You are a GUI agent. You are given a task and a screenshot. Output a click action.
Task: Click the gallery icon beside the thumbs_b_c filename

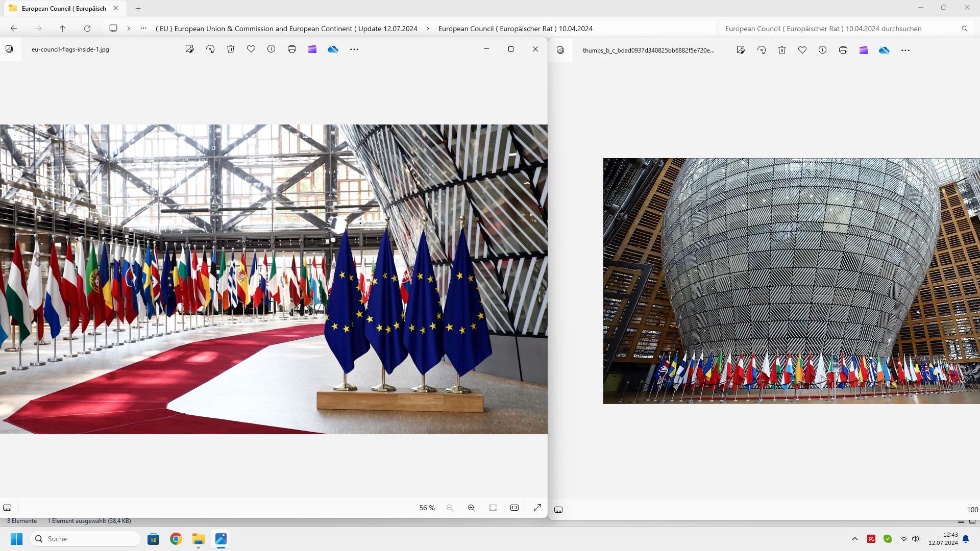pyautogui.click(x=560, y=50)
